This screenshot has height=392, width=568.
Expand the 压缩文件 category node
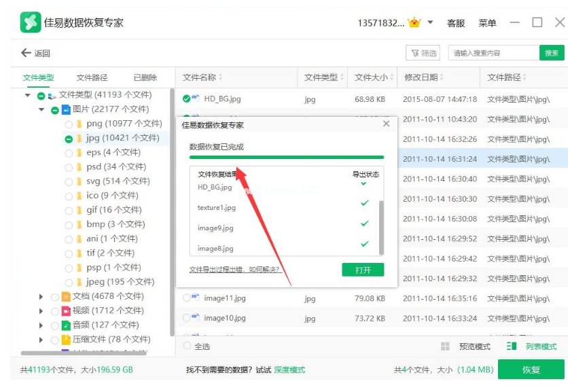[43, 339]
